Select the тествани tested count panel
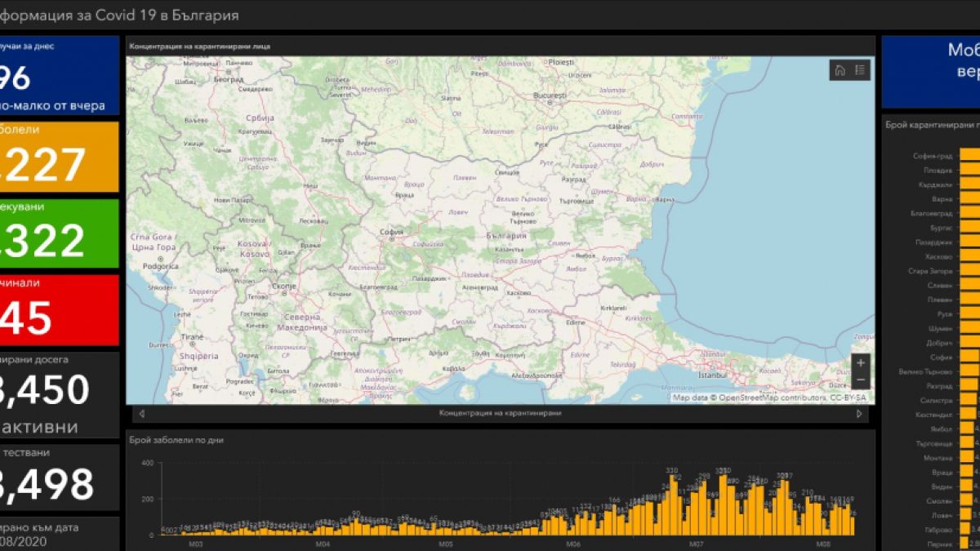This screenshot has width=980, height=551. click(59, 478)
